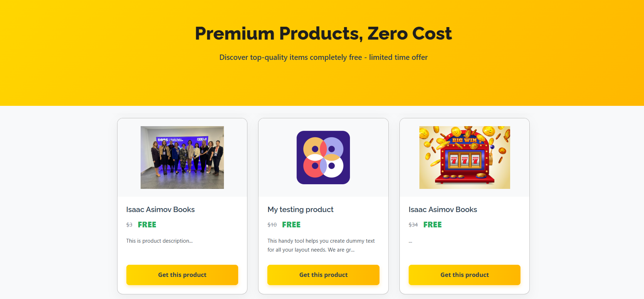This screenshot has height=299, width=644.
Task: Click the crossed-out $10 price
Action: [272, 225]
